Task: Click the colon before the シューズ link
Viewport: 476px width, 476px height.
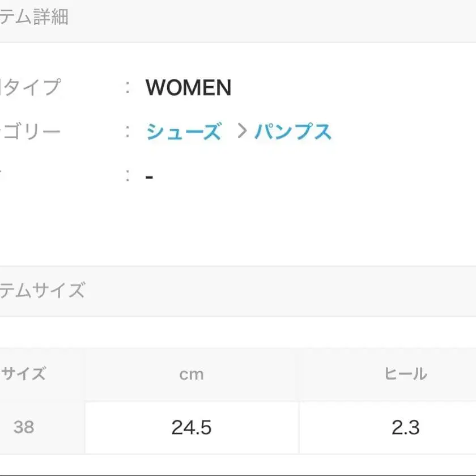Action: pos(128,132)
